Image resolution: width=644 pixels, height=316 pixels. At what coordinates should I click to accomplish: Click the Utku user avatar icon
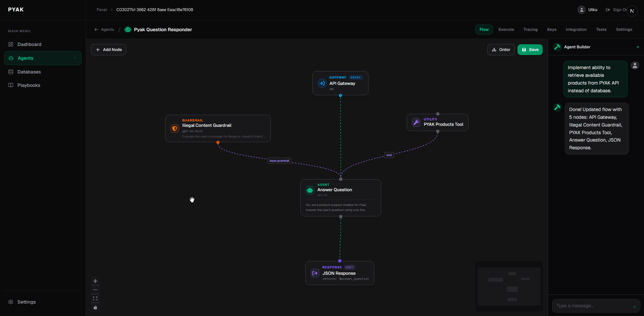click(582, 10)
